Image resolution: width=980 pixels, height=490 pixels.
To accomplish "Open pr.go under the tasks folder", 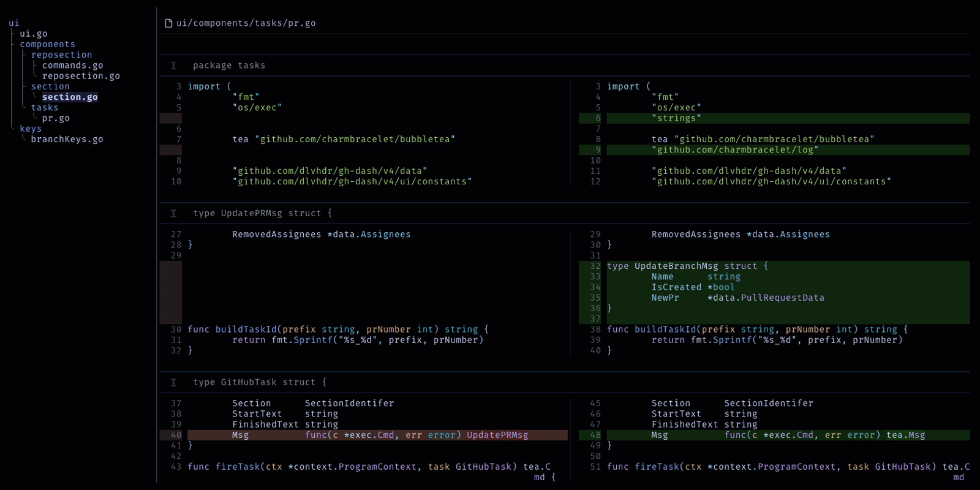I will click(56, 118).
